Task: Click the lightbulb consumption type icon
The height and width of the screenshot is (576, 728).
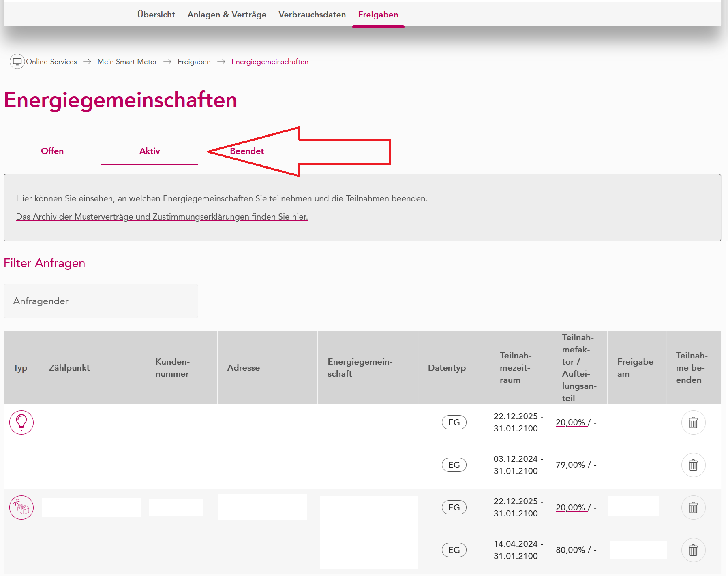Action: 21,422
